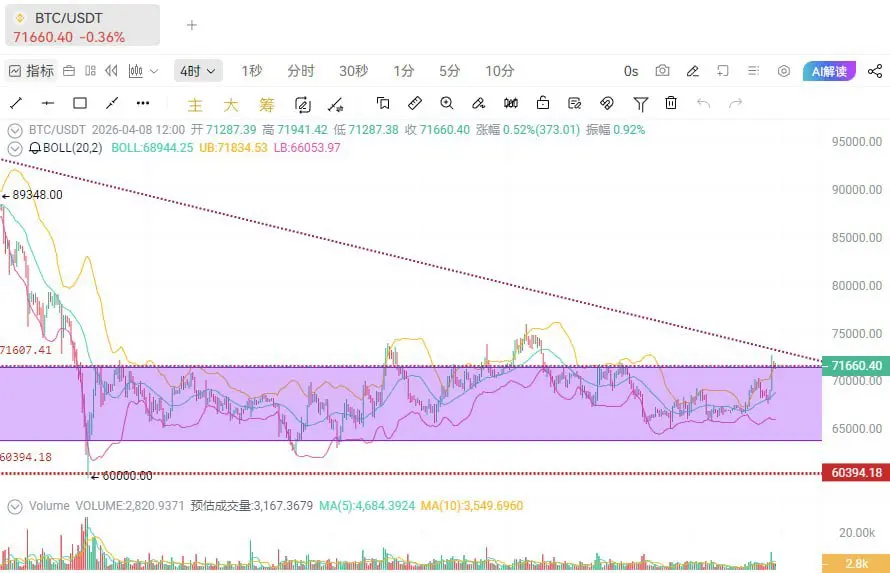The height and width of the screenshot is (573, 890).
Task: Click the share icon
Action: [875, 71]
